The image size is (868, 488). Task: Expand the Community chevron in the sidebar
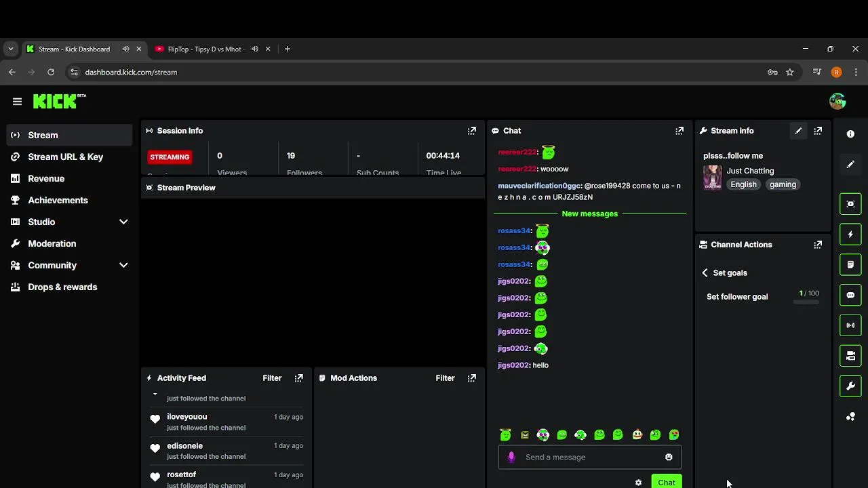(x=123, y=265)
